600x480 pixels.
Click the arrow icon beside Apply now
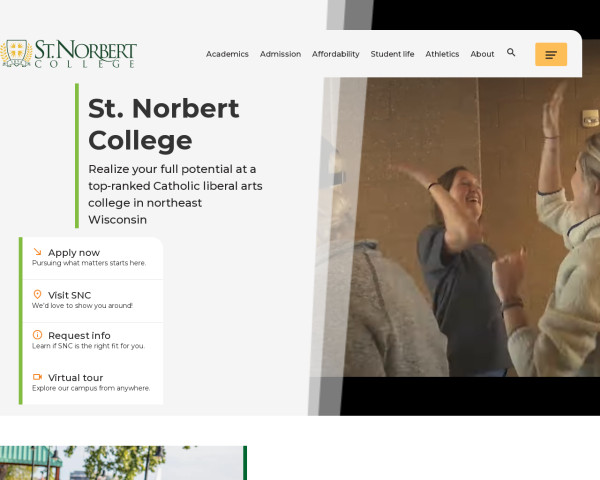click(x=37, y=252)
